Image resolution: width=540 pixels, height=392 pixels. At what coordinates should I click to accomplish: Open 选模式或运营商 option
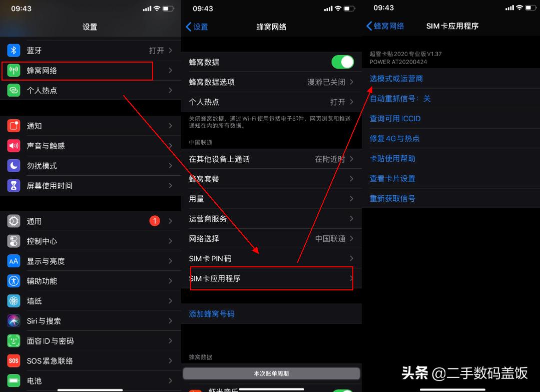click(x=396, y=79)
